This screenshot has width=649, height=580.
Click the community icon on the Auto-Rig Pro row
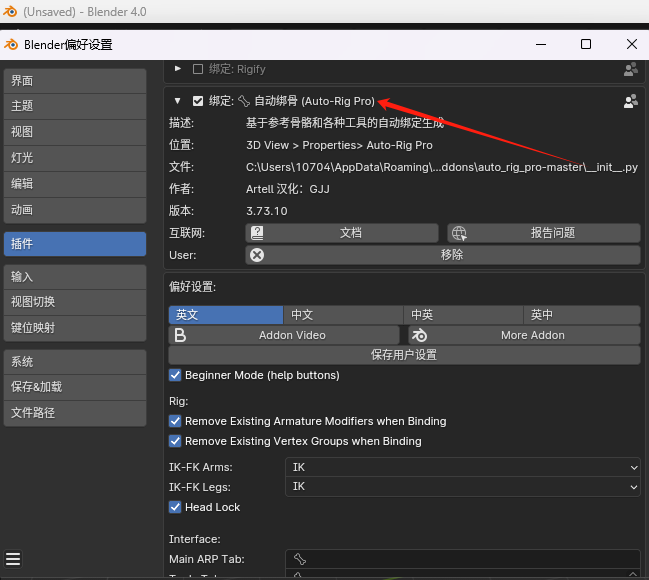[x=631, y=101]
